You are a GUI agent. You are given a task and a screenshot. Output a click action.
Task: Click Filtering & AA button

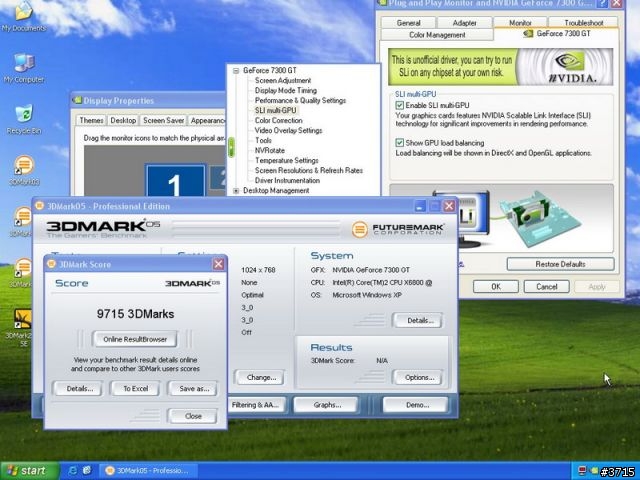(x=256, y=405)
